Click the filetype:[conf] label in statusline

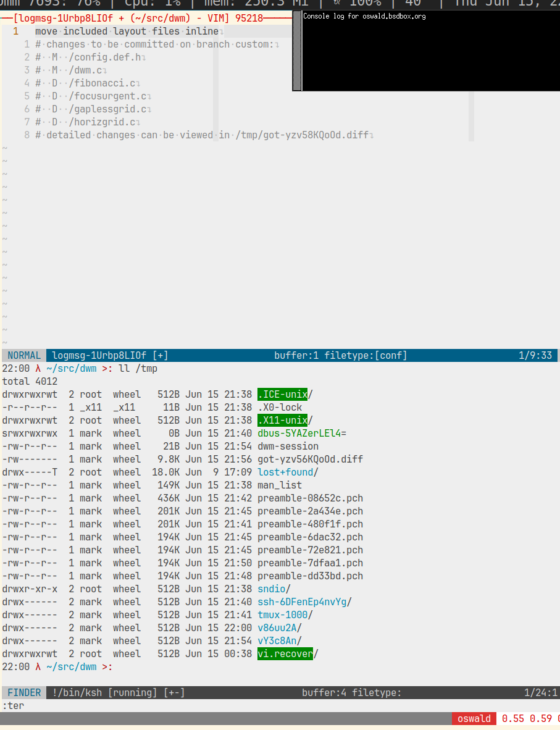[x=367, y=356]
